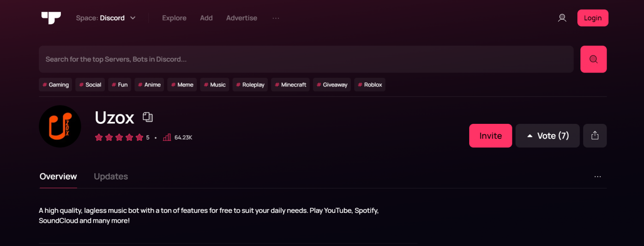Click the share icon button

595,136
